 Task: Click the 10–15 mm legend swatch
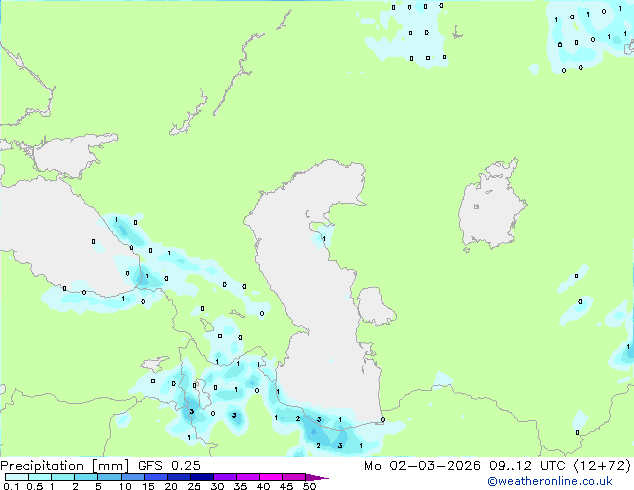132,477
